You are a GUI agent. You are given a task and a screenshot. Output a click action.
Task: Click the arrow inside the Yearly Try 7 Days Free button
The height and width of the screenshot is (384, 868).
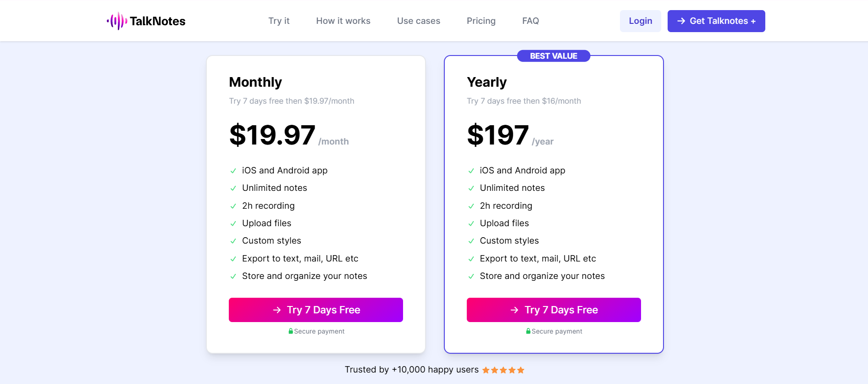click(x=514, y=310)
